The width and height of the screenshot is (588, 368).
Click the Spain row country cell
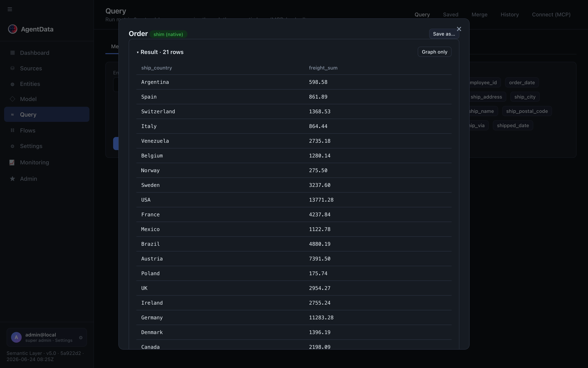[x=149, y=97]
